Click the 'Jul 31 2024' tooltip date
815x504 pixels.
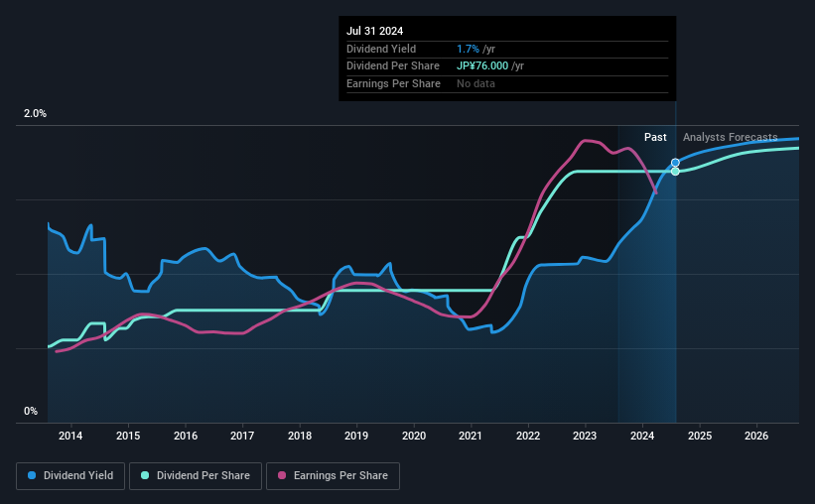tap(375, 31)
